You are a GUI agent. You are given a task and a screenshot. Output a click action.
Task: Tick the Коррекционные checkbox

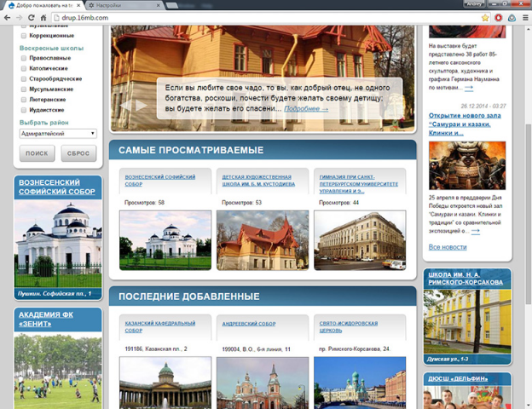(x=24, y=36)
